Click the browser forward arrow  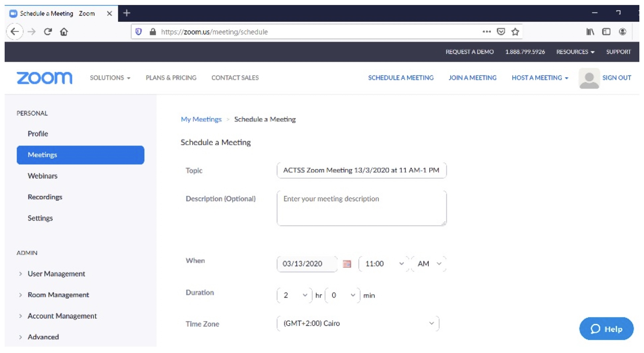32,32
